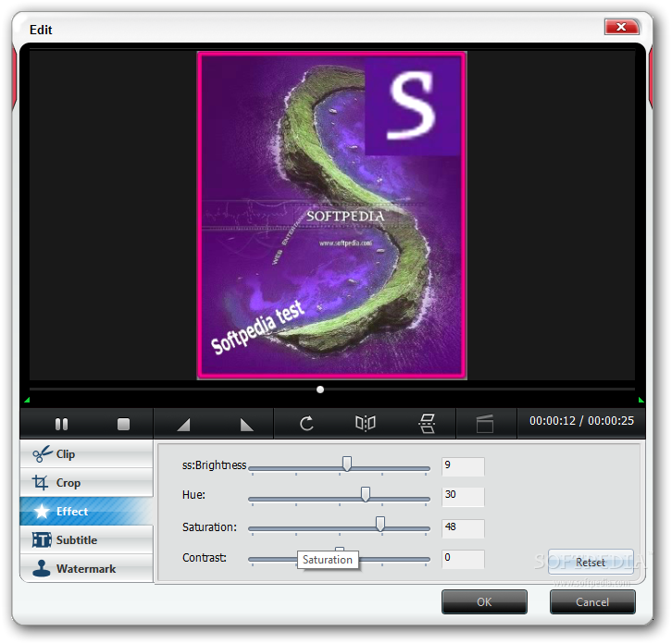Flip the video horizontally

pos(366,424)
